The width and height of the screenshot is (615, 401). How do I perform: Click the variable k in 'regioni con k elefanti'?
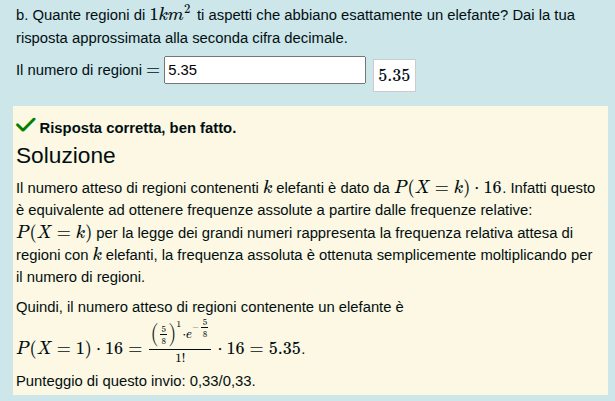tap(97, 255)
